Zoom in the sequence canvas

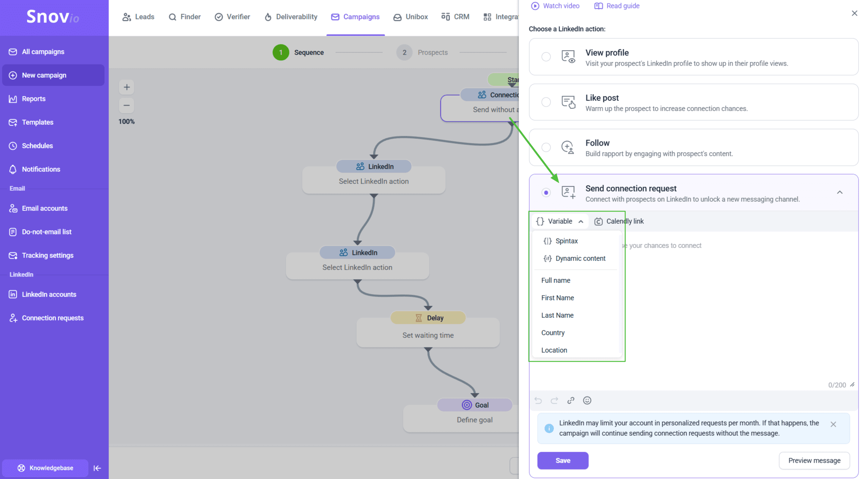tap(127, 87)
